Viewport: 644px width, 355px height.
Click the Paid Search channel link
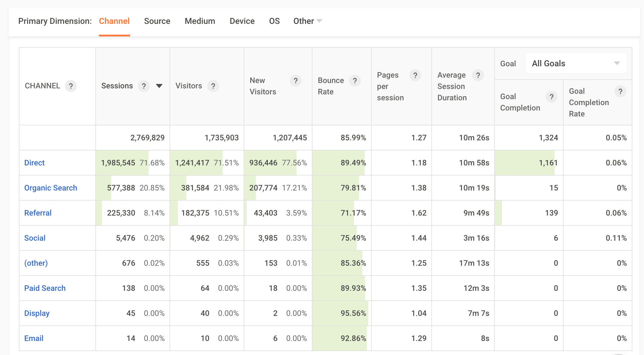pyautogui.click(x=45, y=288)
